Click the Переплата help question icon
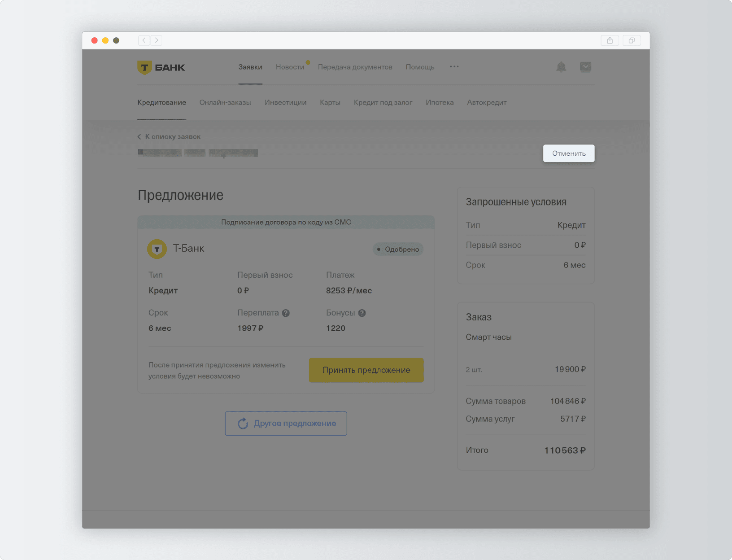 point(286,313)
